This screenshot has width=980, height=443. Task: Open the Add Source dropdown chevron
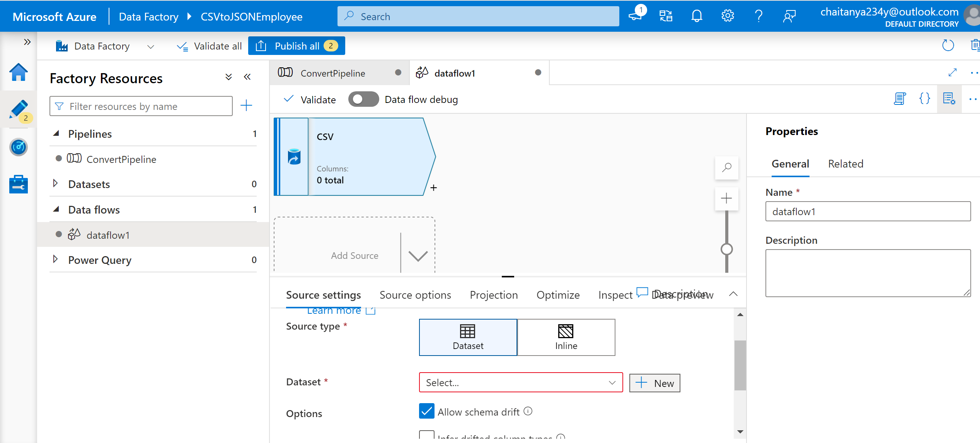pyautogui.click(x=418, y=255)
